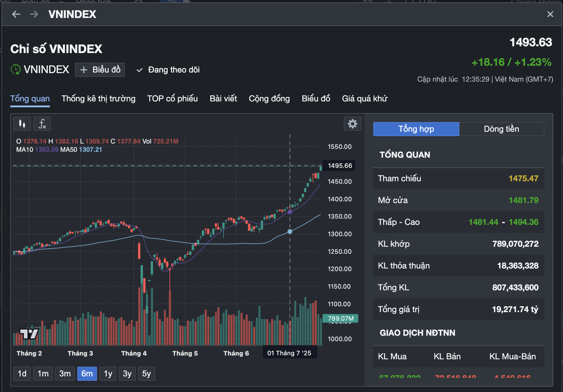Click the + Biểu đồ button

coord(100,70)
